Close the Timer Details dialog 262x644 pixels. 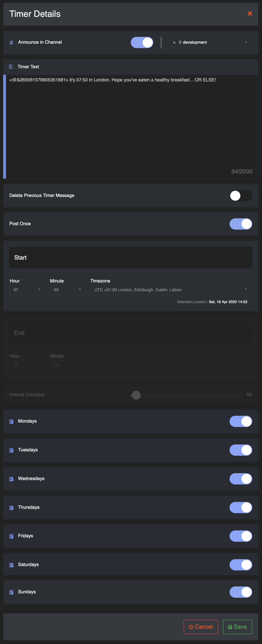click(250, 14)
